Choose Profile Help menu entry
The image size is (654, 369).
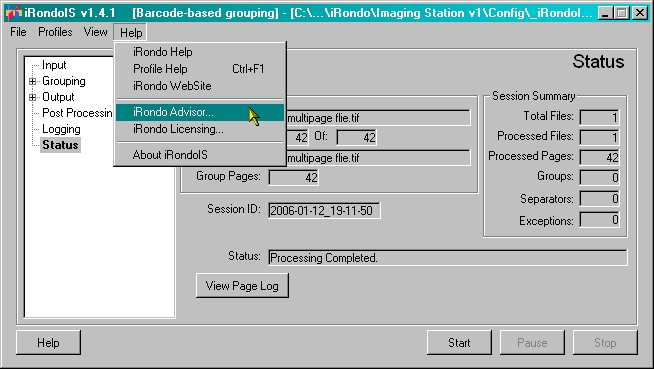200,69
